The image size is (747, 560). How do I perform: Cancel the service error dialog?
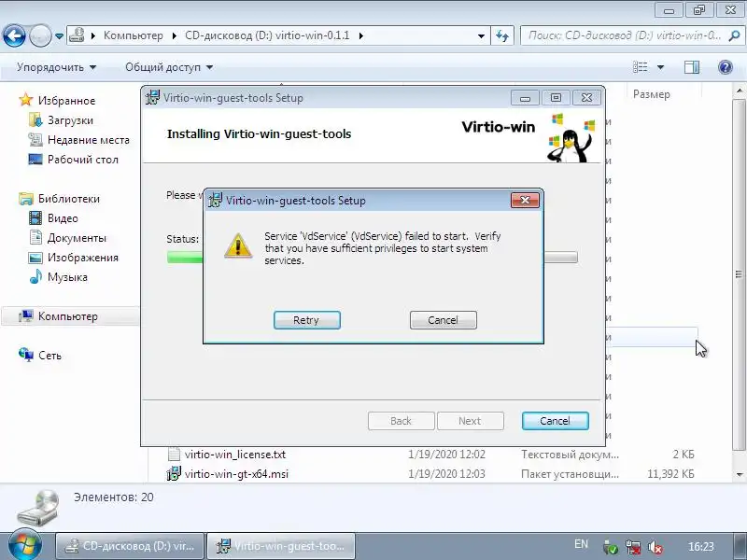coord(443,320)
